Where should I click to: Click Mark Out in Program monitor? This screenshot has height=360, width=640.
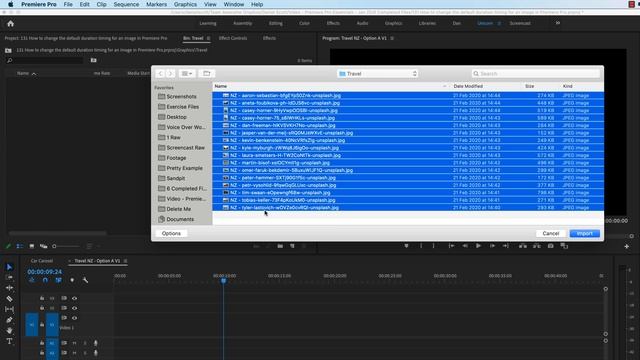click(433, 246)
